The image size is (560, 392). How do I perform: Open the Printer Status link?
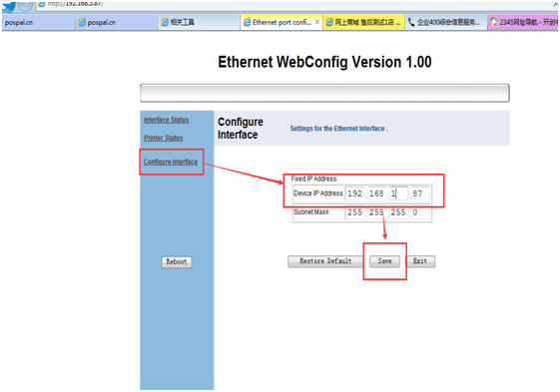164,138
